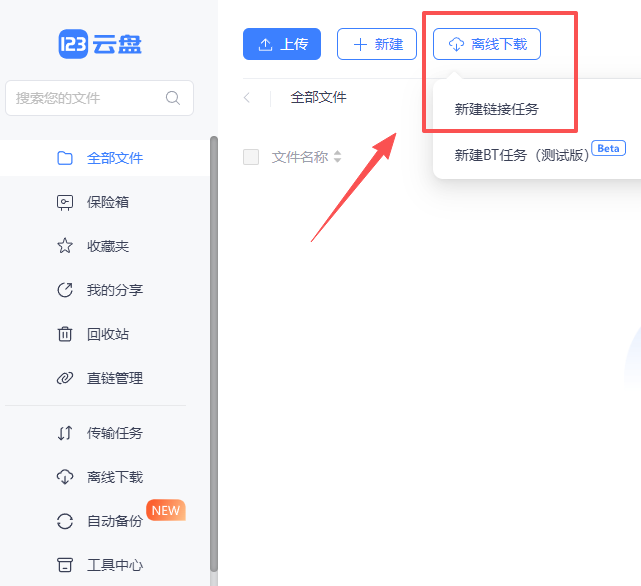Viewport: 641px width, 586px height.
Task: Click the 直链管理 link icon
Action: tap(65, 378)
